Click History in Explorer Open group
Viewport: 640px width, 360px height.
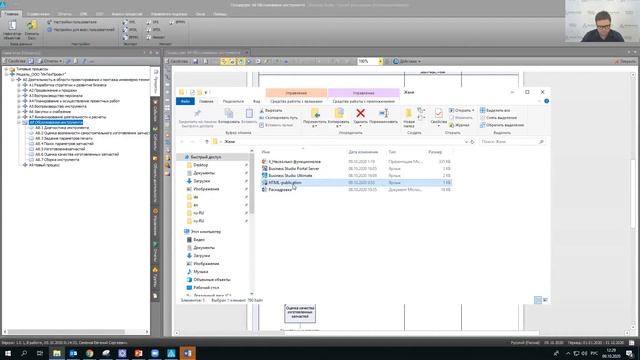point(459,125)
